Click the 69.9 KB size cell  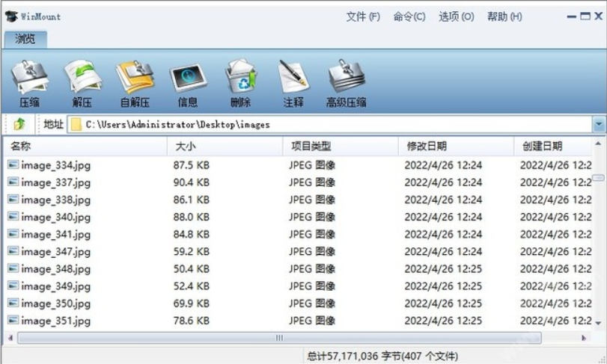point(192,303)
